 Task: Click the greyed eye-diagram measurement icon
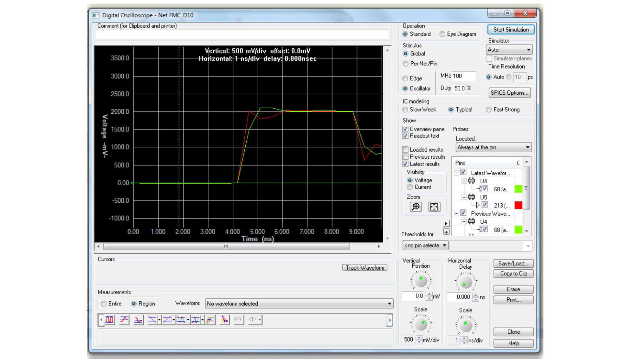(239, 319)
